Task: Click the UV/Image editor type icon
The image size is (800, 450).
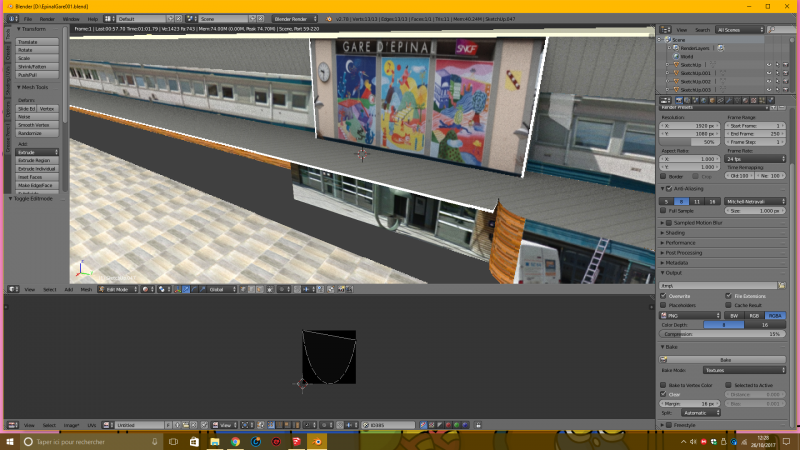Action: (13, 425)
